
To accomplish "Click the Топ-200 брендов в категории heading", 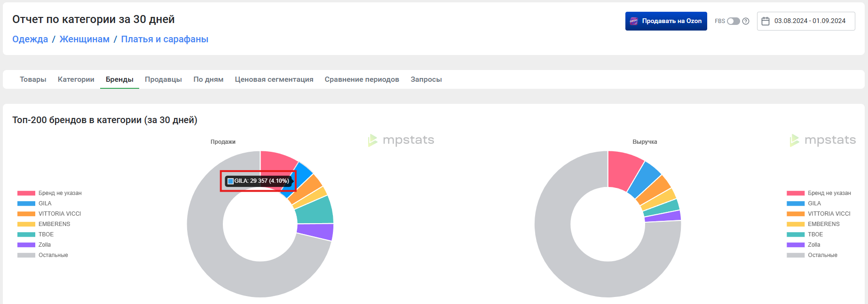I will (105, 120).
